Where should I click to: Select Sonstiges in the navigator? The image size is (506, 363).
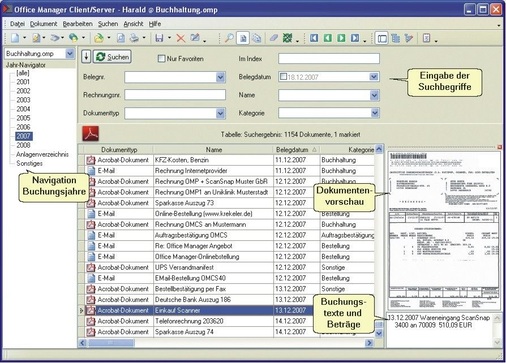(29, 163)
